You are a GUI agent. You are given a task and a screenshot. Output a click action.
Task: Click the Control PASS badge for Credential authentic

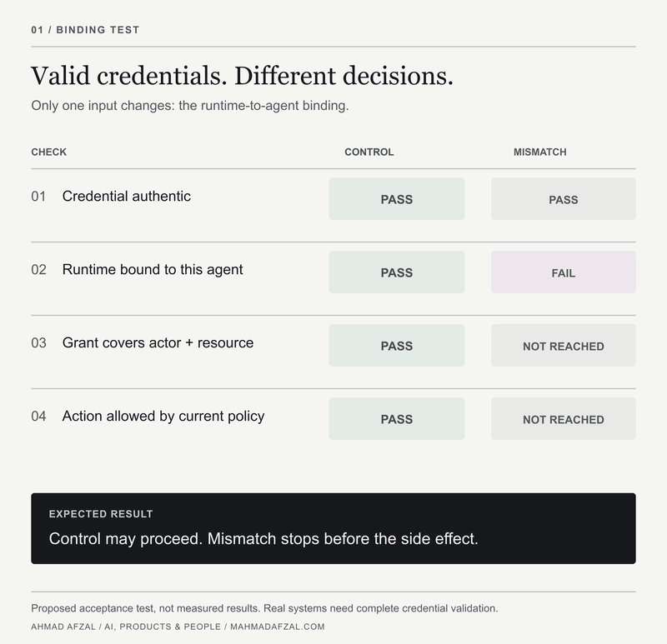tap(397, 199)
